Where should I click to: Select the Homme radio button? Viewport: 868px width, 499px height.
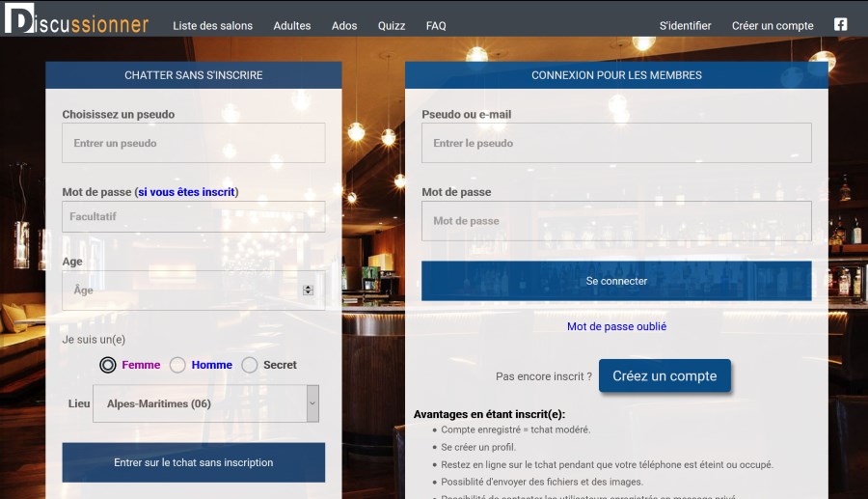click(177, 365)
